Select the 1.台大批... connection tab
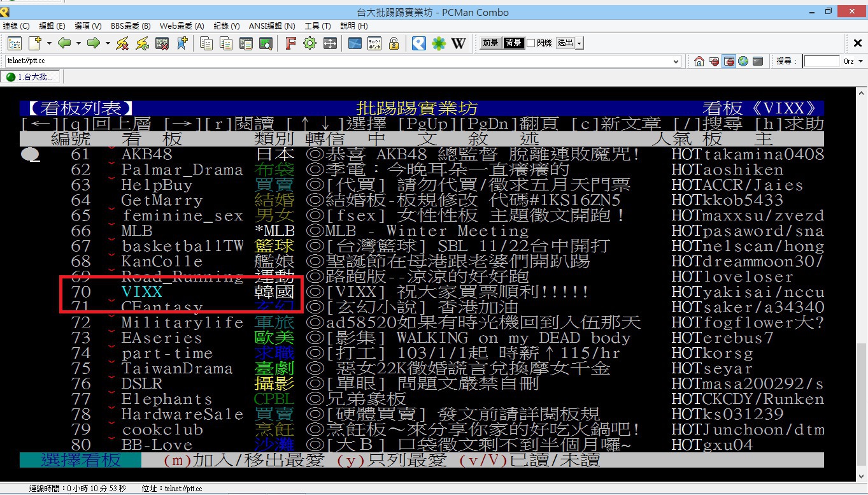The width and height of the screenshot is (868, 495). [29, 77]
